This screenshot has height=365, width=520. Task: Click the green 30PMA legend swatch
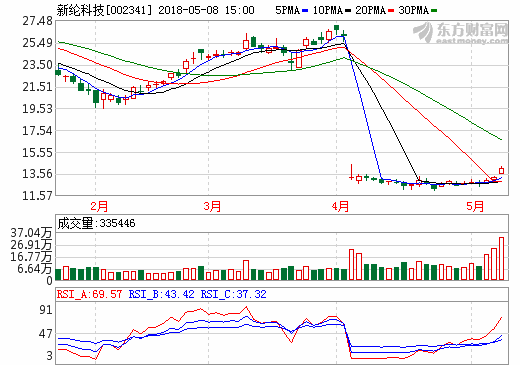coord(434,11)
